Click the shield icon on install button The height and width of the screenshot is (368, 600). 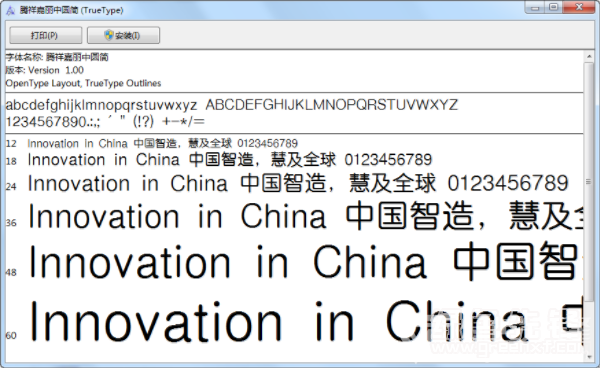[109, 35]
